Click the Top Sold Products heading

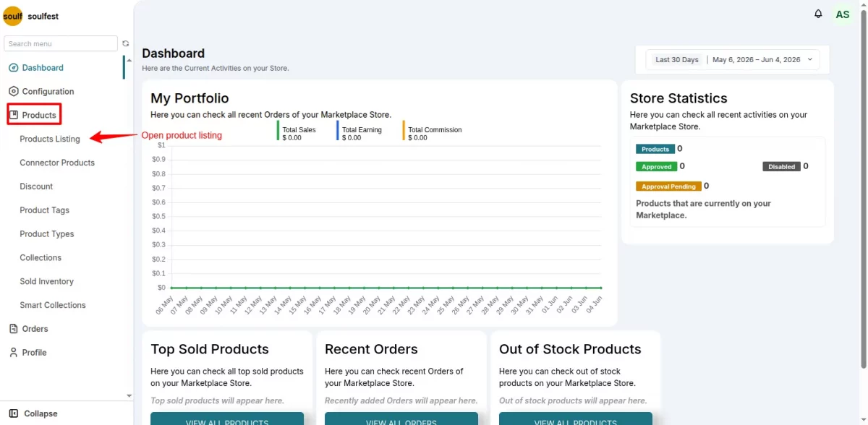tap(210, 349)
